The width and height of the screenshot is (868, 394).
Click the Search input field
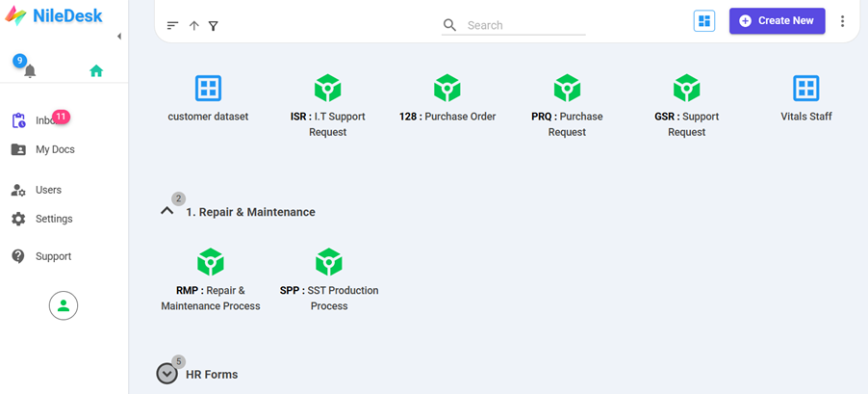524,25
